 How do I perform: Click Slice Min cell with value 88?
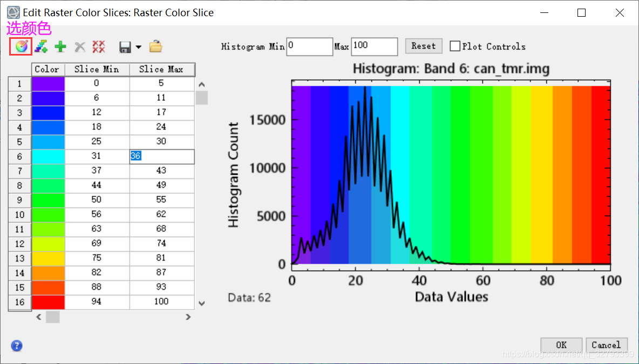97,287
